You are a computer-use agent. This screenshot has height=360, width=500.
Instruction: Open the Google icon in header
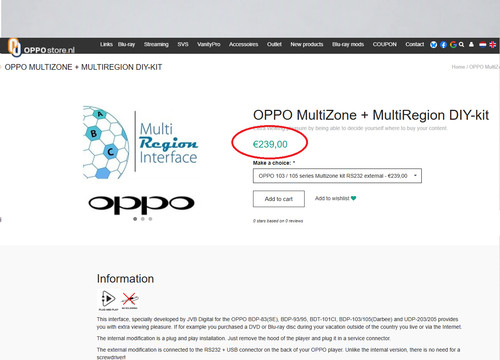453,45
